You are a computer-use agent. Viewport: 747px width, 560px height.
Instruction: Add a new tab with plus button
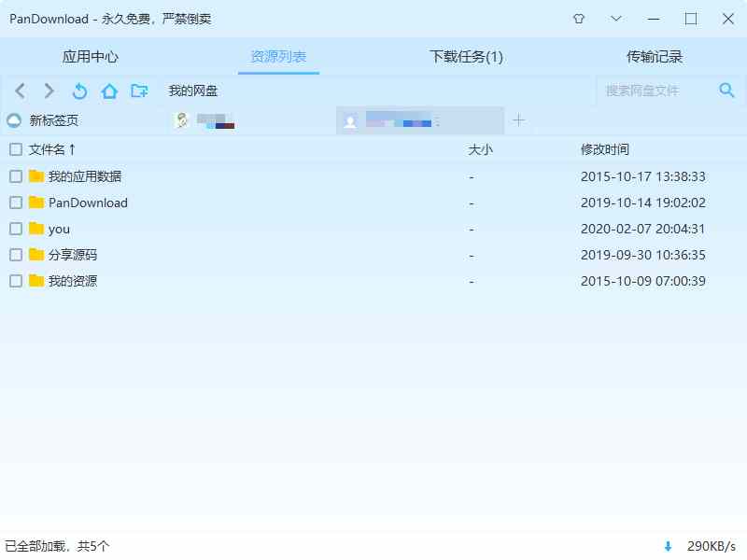[x=519, y=120]
